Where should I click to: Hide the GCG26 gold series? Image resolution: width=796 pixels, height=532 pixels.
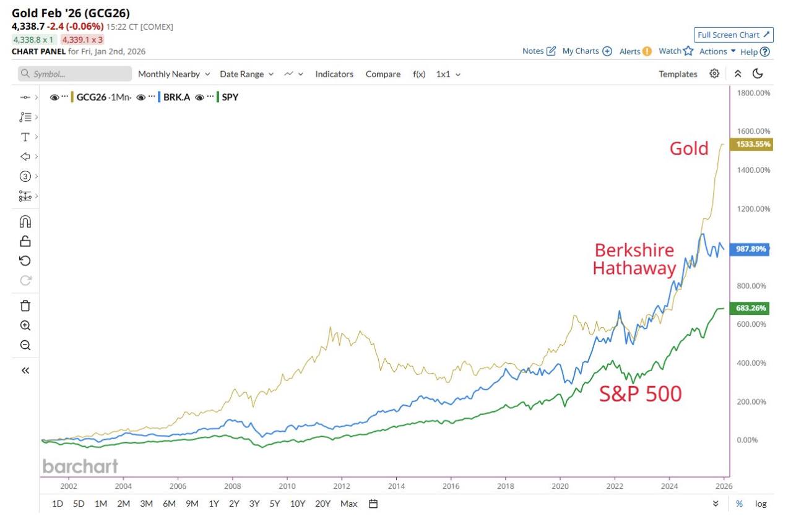coord(54,97)
